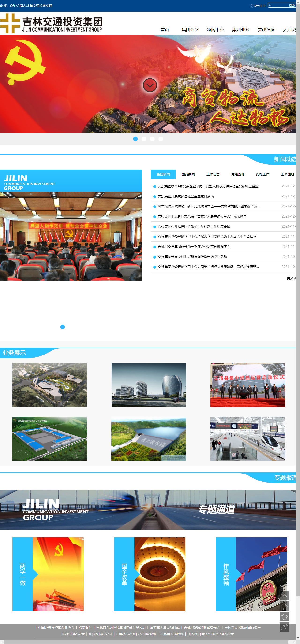300x644 pixels.
Task: Open news 国企改革三年行动工作调度会议
Action: (194, 226)
